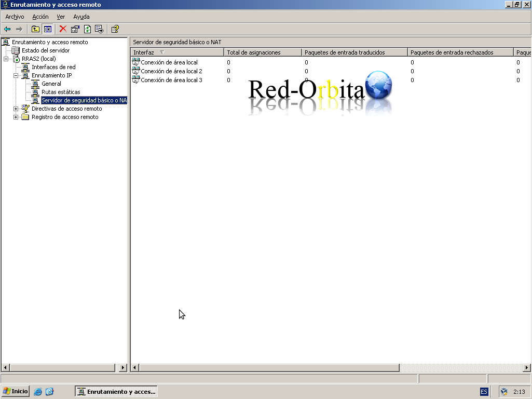Open the Acción menu

40,17
